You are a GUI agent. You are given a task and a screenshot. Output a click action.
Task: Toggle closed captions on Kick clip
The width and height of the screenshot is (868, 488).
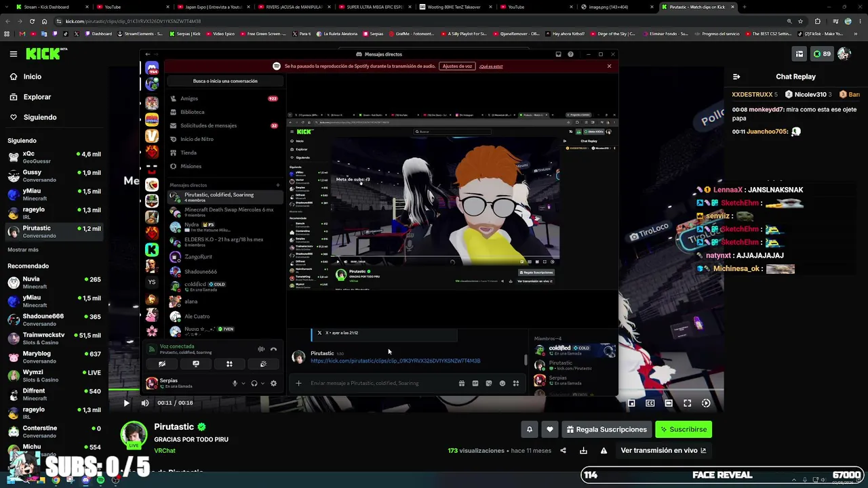tap(650, 403)
